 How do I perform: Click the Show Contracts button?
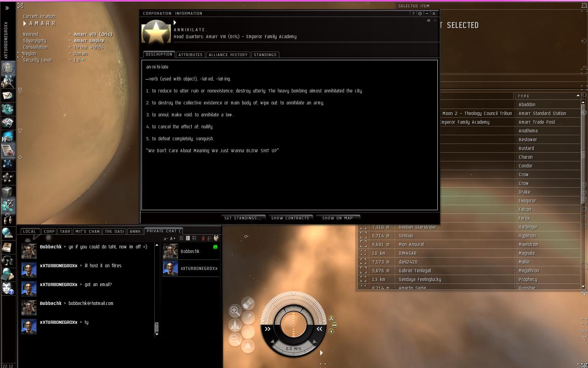tap(290, 218)
